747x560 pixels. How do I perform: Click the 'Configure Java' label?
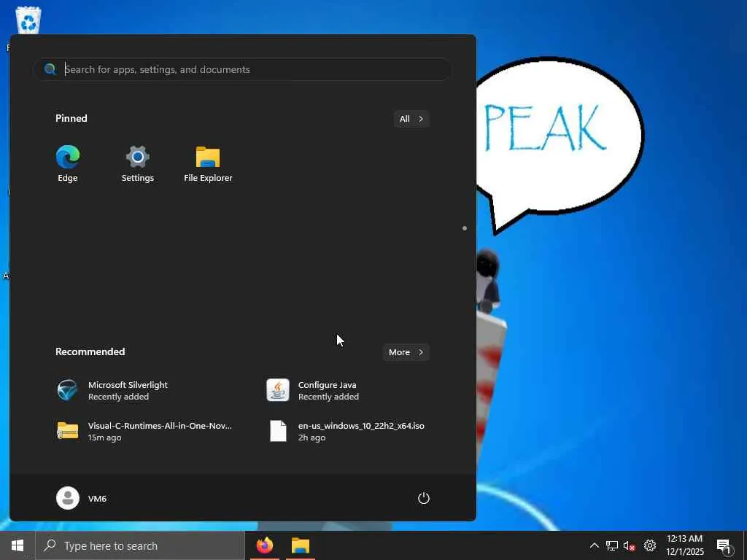327,385
